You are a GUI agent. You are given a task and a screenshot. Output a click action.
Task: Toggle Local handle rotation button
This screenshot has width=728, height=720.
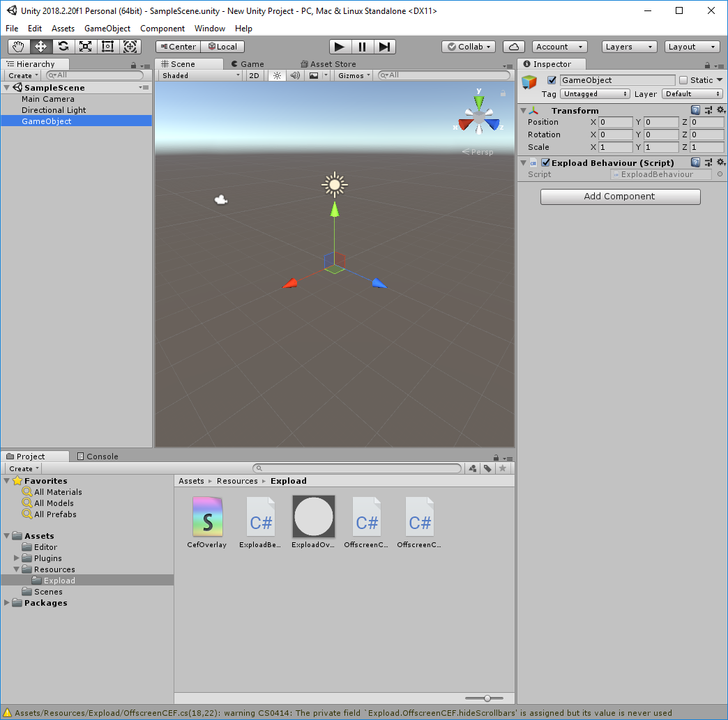click(222, 47)
